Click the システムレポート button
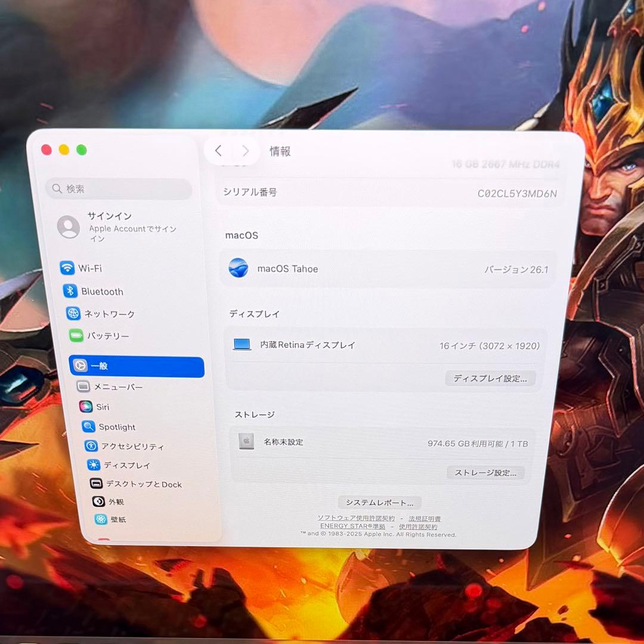Screen dimensions: 644x644 click(380, 502)
